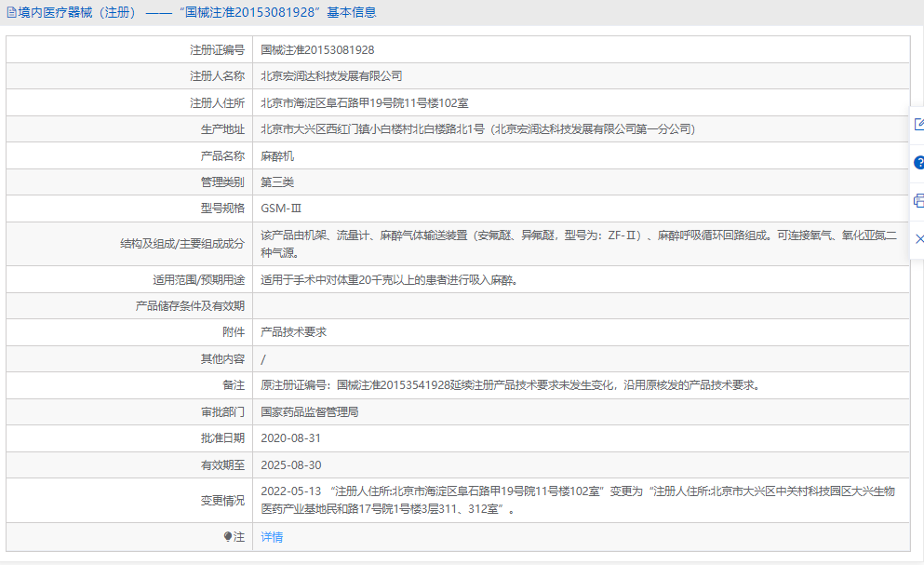This screenshot has height=565, width=924.
Task: Click the document icon beside the page title
Action: pyautogui.click(x=11, y=12)
